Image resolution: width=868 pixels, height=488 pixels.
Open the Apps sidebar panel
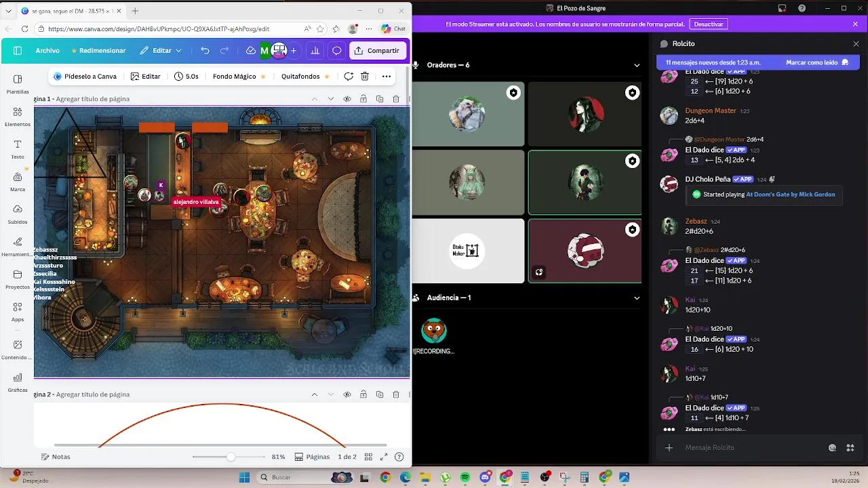click(18, 312)
